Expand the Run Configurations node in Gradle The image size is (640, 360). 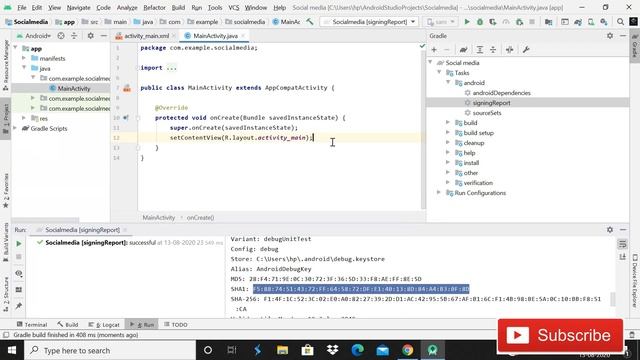tap(439, 193)
